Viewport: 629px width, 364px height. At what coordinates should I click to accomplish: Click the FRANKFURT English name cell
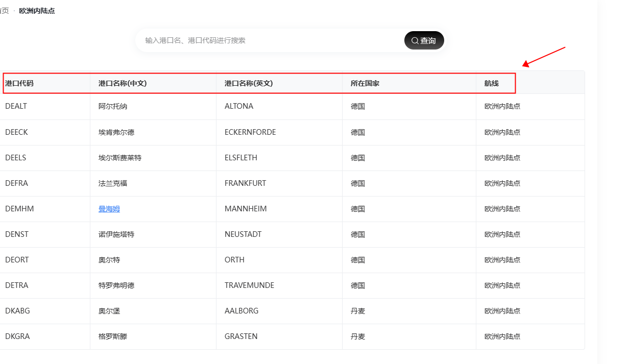point(245,183)
